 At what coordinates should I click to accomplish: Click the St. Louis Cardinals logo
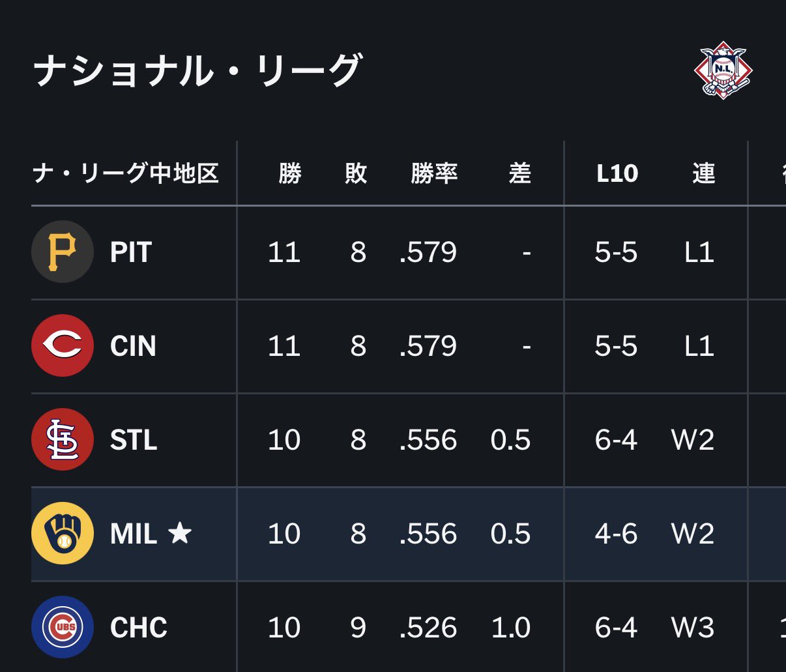pos(63,440)
